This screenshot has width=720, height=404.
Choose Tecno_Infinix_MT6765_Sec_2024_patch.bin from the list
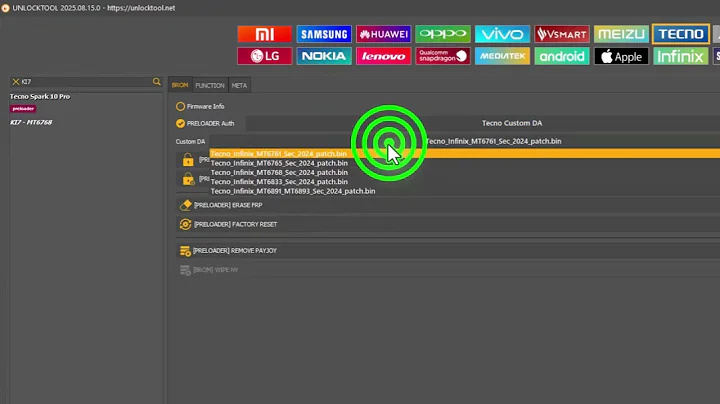pos(279,163)
